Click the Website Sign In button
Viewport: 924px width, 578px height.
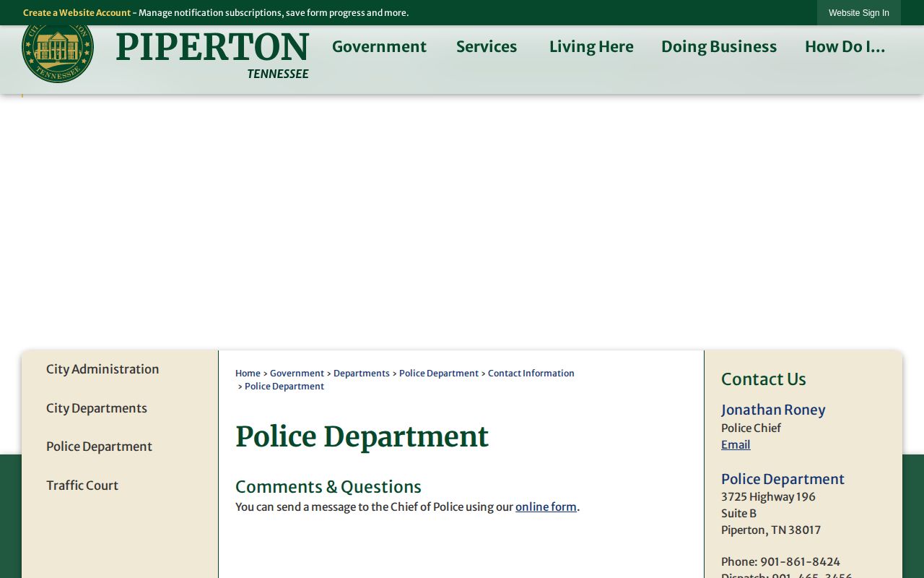[859, 13]
